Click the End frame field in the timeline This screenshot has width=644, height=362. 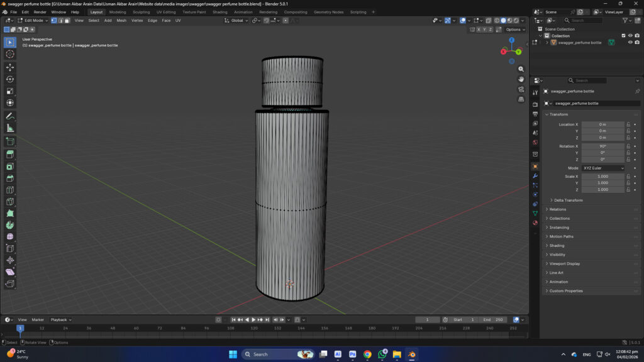494,320
